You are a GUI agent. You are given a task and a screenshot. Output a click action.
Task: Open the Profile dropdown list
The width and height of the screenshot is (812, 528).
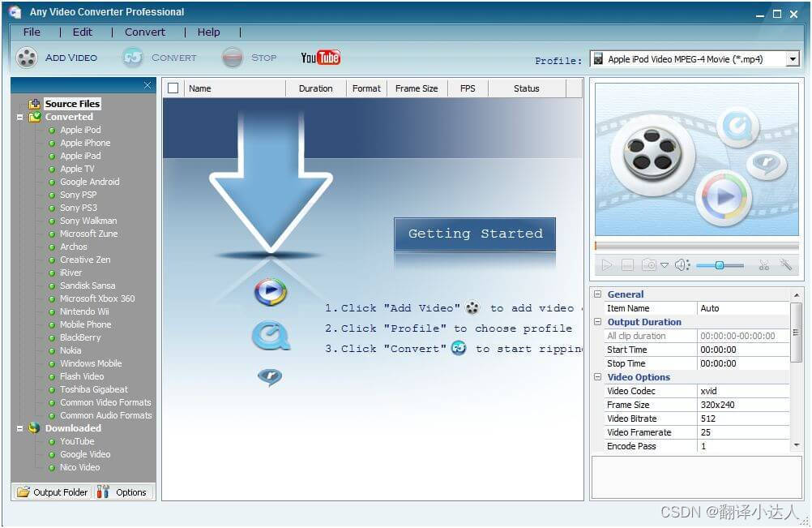[793, 59]
